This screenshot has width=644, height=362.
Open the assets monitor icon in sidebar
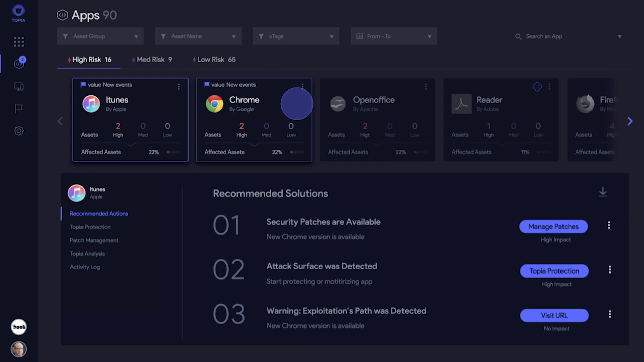19,86
